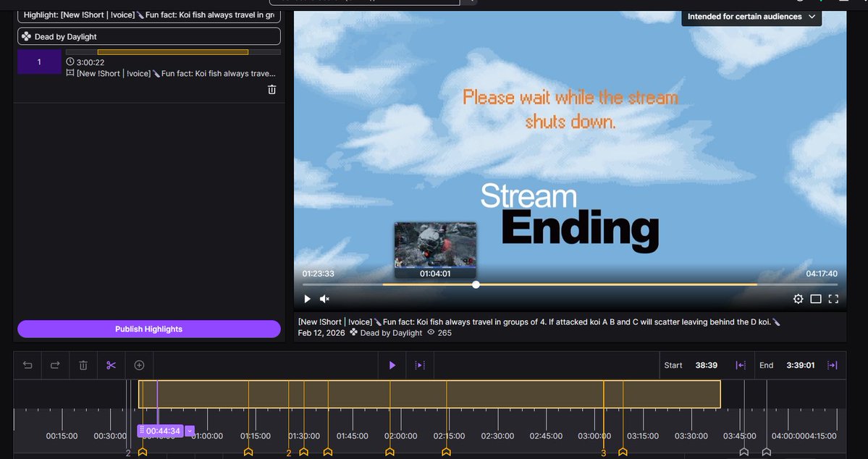868x459 pixels.
Task: Select highlight segment 1 in the sidebar list
Action: [x=39, y=62]
